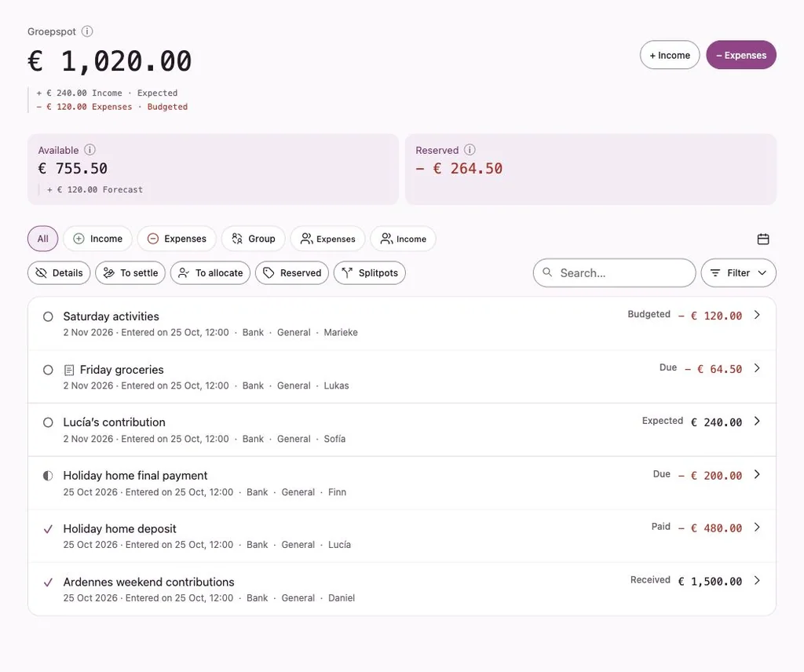Toggle the To allocate filter
The height and width of the screenshot is (672, 804).
pyautogui.click(x=210, y=272)
